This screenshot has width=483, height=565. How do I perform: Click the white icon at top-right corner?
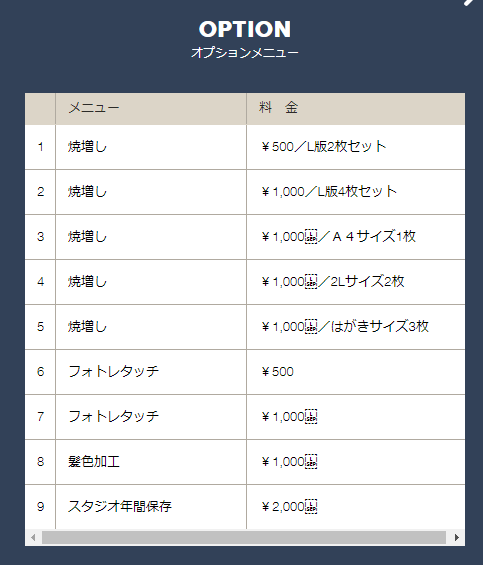[x=470, y=2]
